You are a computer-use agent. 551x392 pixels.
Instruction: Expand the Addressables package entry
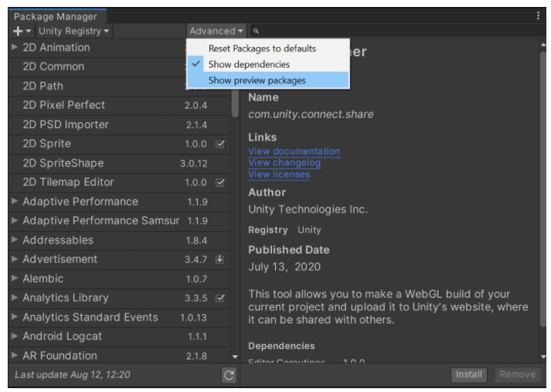click(15, 240)
